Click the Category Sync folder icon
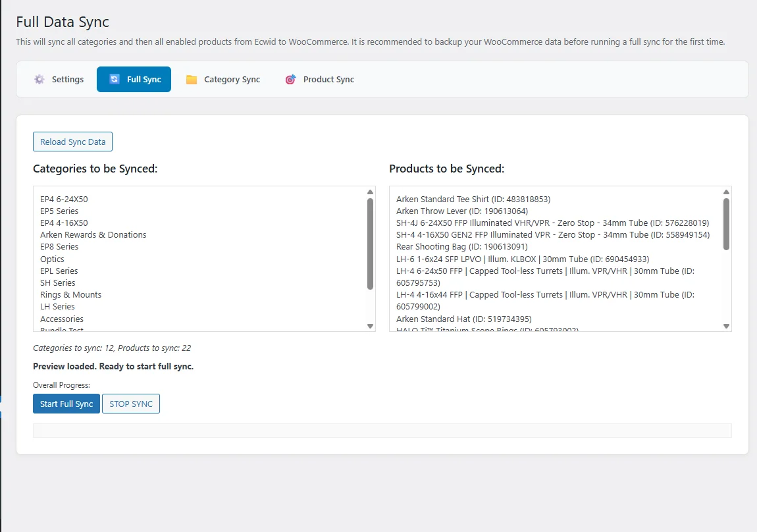 192,80
